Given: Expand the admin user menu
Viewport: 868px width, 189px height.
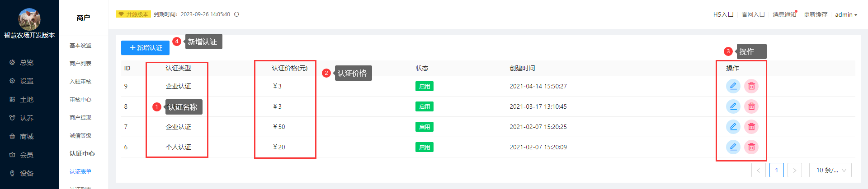Looking at the screenshot, I should coord(846,14).
